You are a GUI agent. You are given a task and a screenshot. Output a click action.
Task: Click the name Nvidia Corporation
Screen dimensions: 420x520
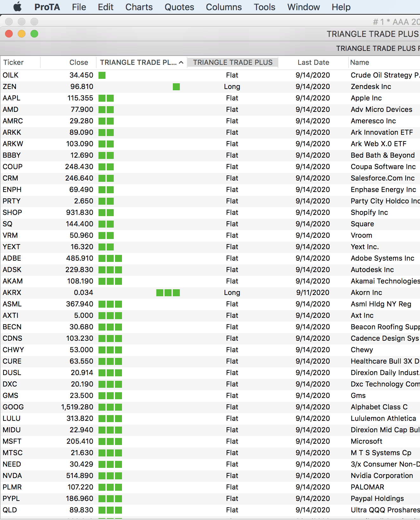coord(382,476)
